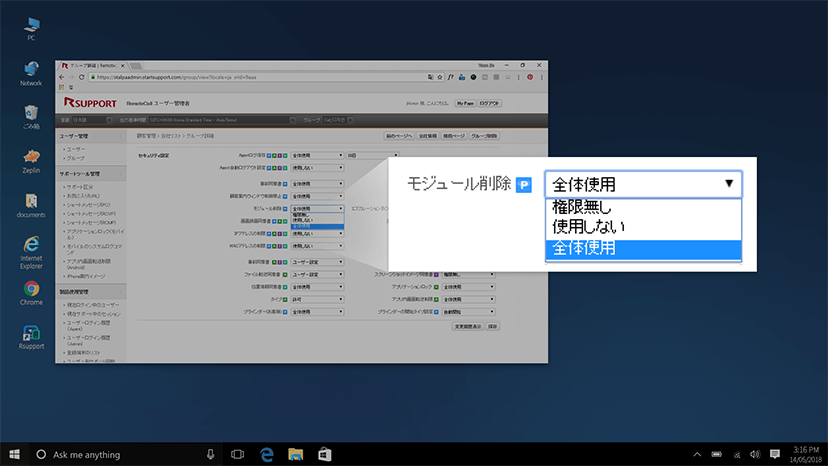The image size is (828, 466).
Task: Click the browser forward arrow
Action: [x=71, y=77]
